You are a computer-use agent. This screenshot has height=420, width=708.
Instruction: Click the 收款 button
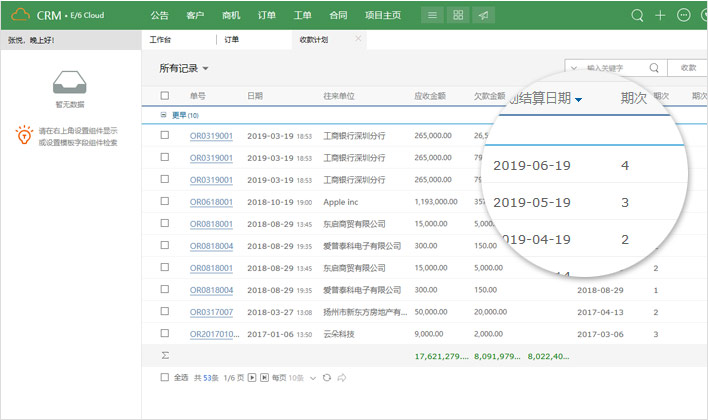point(688,68)
